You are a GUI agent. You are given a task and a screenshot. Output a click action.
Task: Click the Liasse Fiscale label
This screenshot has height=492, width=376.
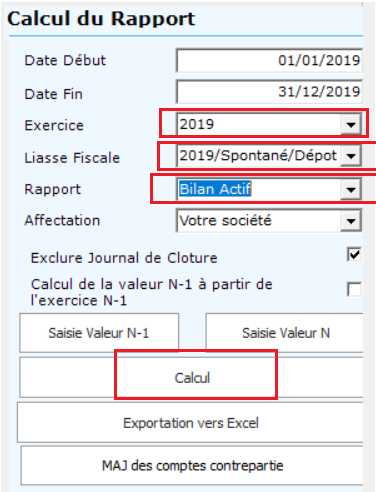72,158
